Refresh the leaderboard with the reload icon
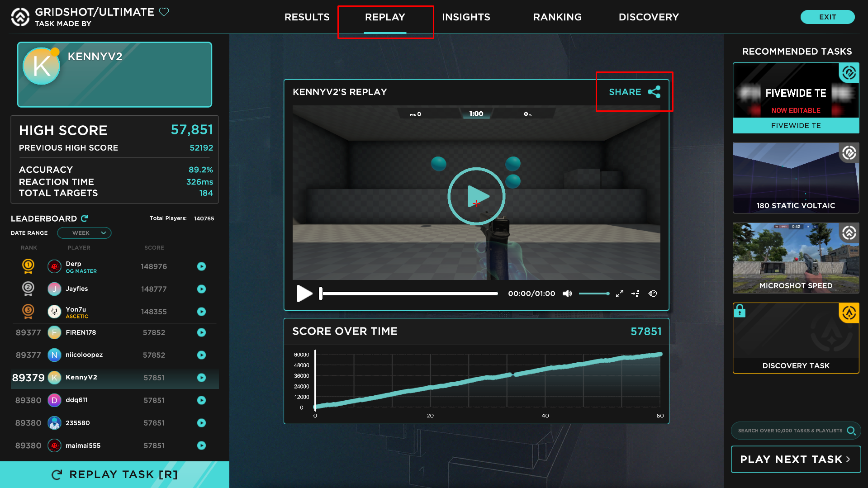This screenshot has height=488, width=868. pyautogui.click(x=84, y=218)
